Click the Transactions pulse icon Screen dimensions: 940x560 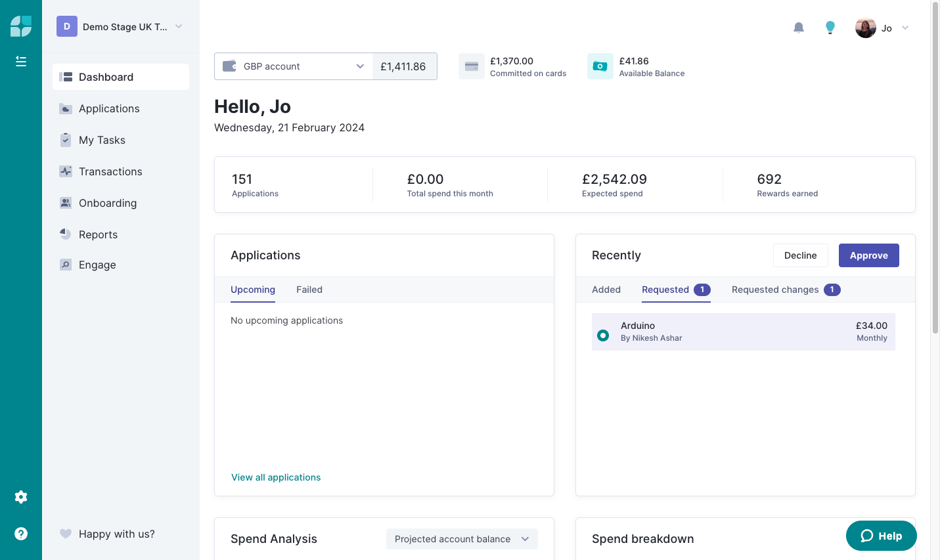[x=66, y=171]
